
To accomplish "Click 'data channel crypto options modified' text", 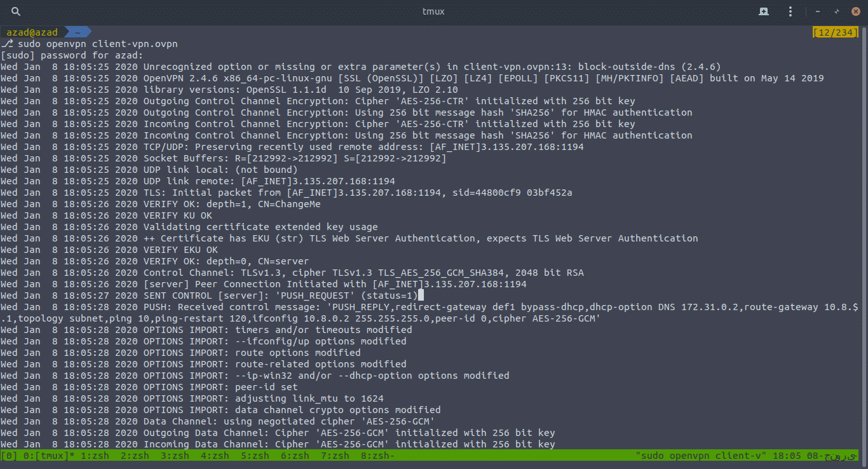I will [338, 410].
